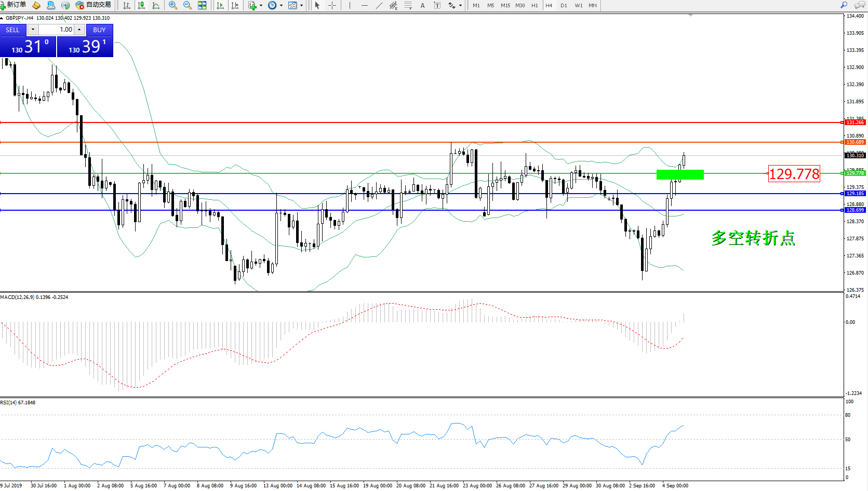Switch chart to candlestick mode
This screenshot has height=491, width=868.
click(x=141, y=5)
